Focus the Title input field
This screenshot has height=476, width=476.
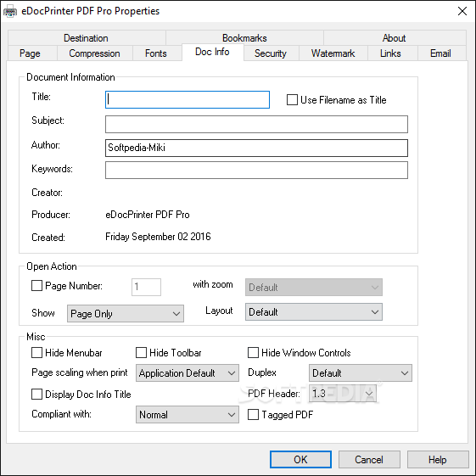(x=188, y=99)
